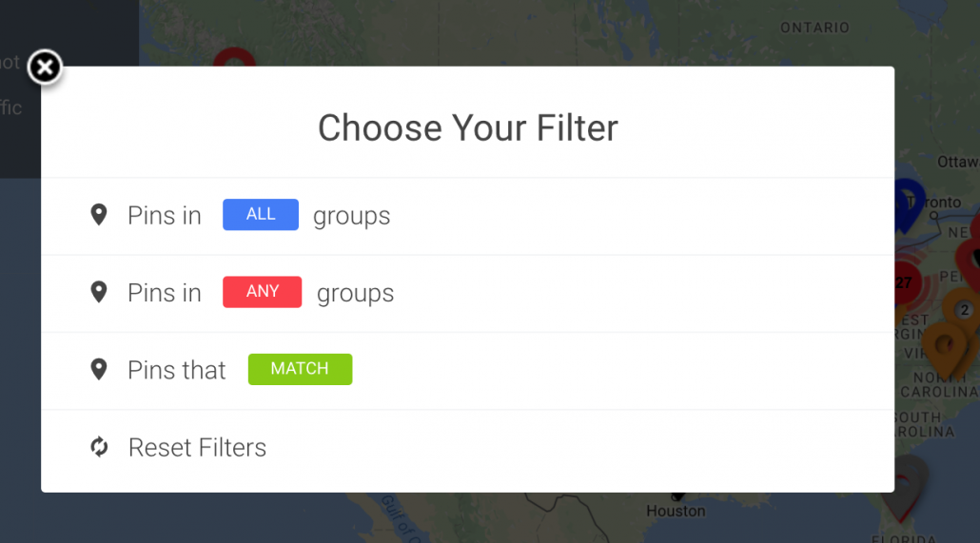Click the 'Pins in' text of ALL row
This screenshot has height=543, width=980.
165,216
